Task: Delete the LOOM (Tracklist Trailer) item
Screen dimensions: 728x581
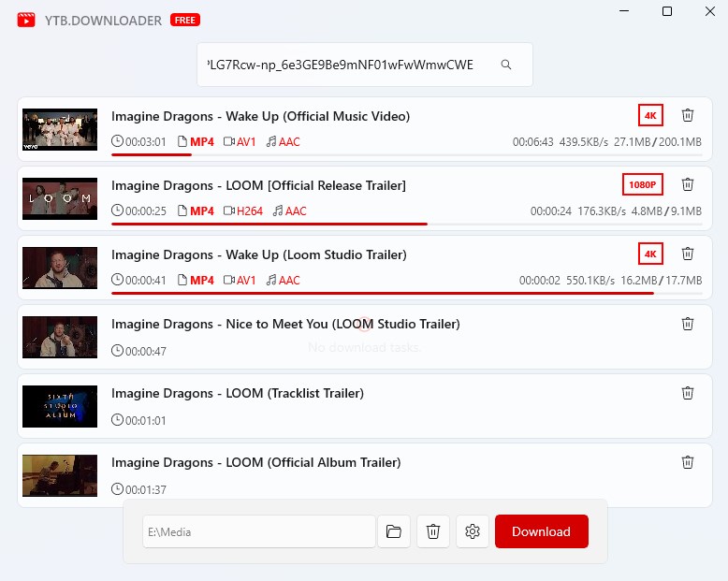Action: [x=688, y=393]
